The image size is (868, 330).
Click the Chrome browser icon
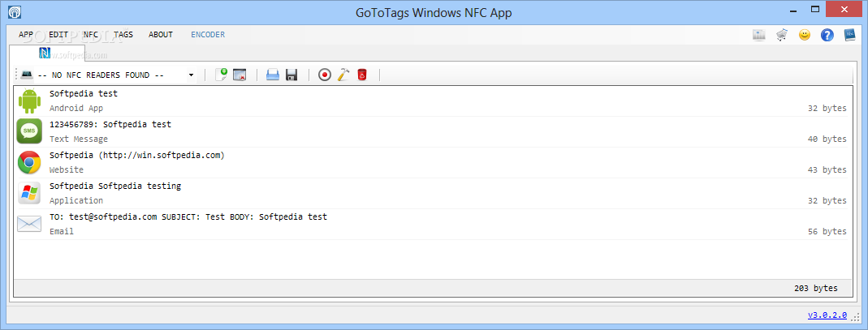29,162
